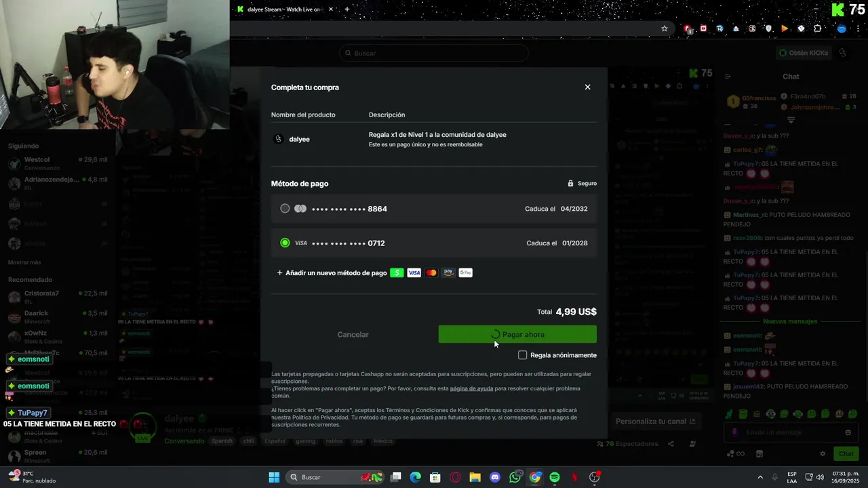The height and width of the screenshot is (488, 868).
Task: Click Personaliza tu canal link
Action: (x=655, y=421)
